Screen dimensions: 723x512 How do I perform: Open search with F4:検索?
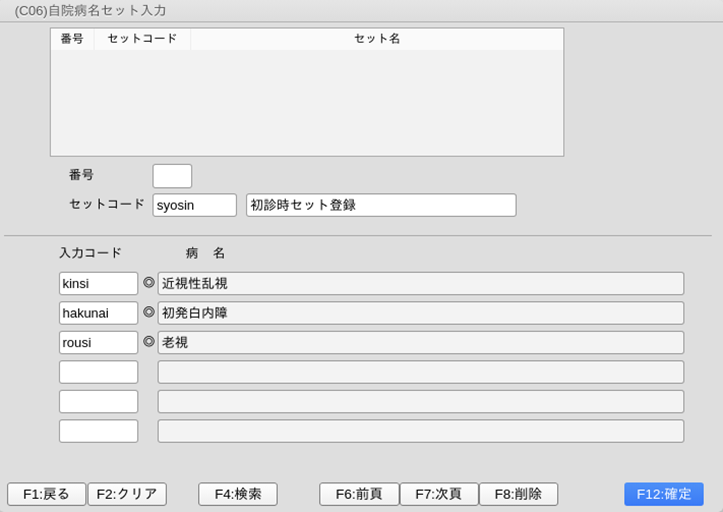238,494
